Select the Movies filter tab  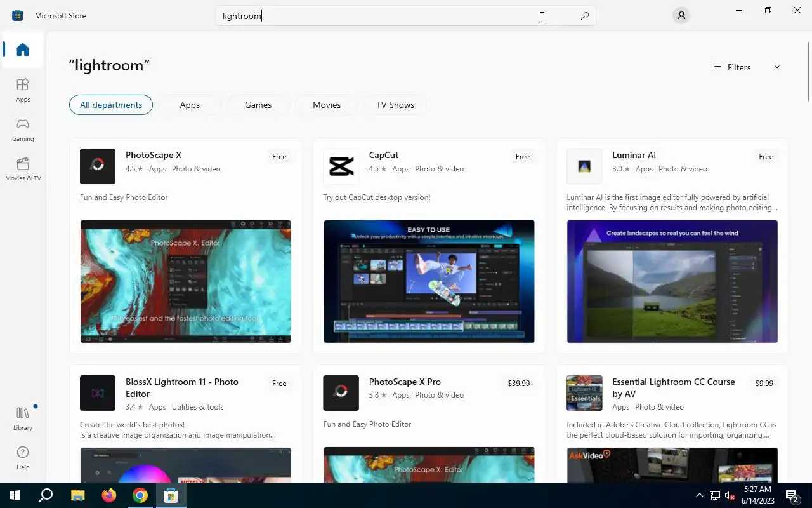[x=327, y=105]
